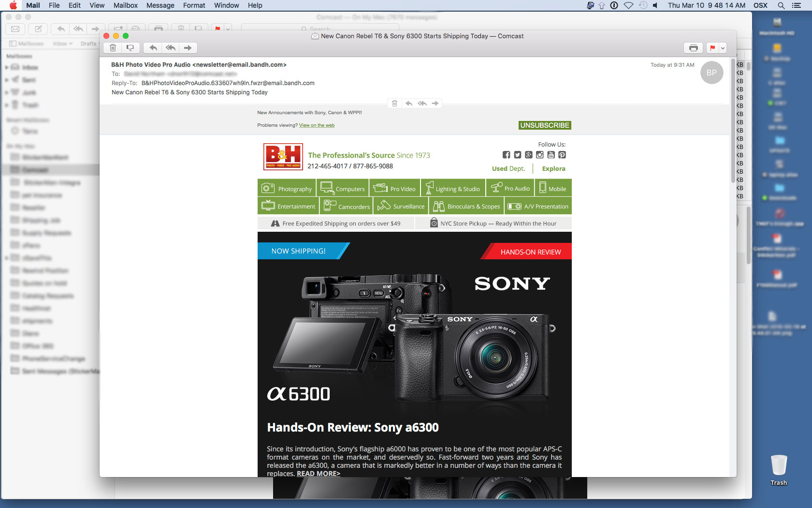Expand the Inbox mailbox disclosure triangle

click(7, 67)
